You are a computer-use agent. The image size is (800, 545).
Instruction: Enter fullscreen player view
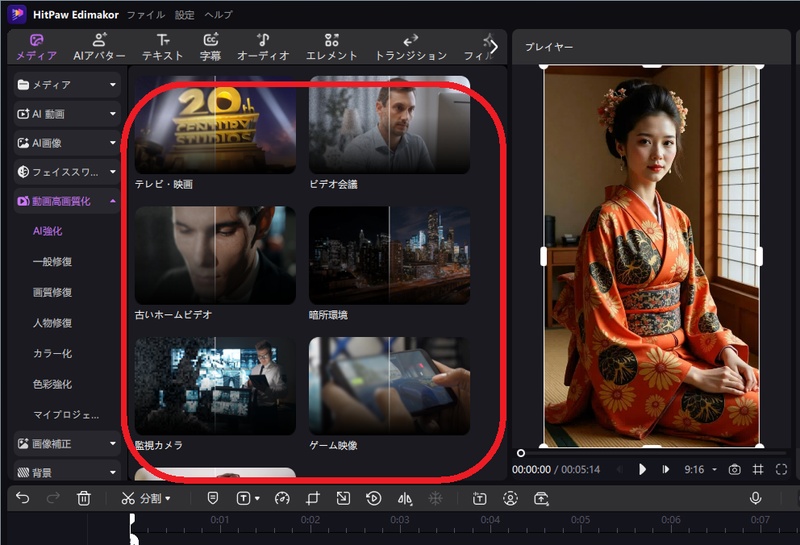click(x=781, y=469)
